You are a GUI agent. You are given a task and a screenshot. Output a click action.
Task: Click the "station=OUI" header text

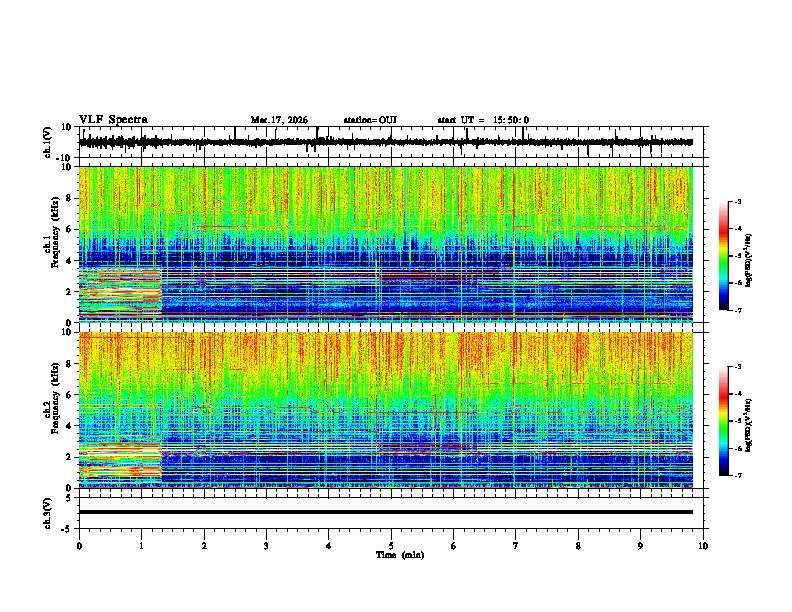(x=370, y=120)
